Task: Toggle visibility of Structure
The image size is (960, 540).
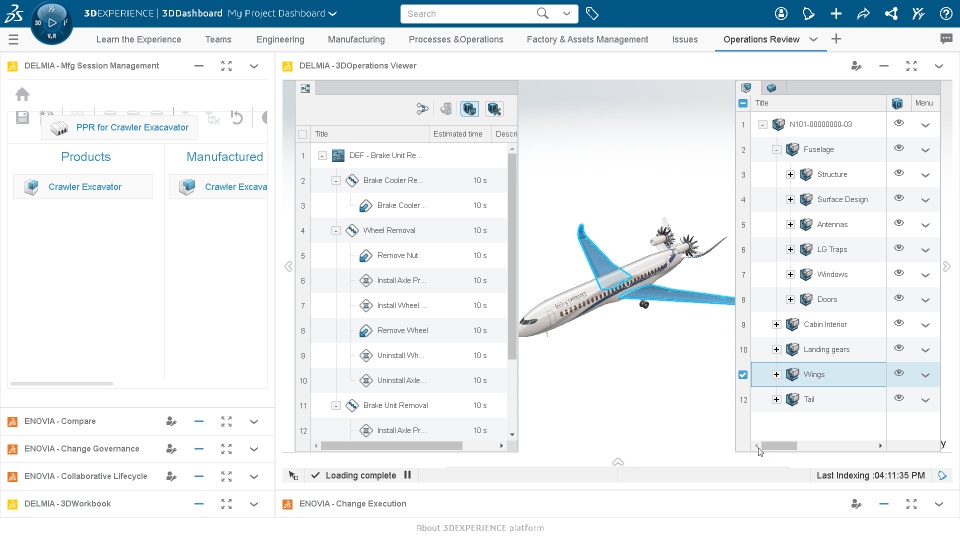Action: (x=899, y=173)
